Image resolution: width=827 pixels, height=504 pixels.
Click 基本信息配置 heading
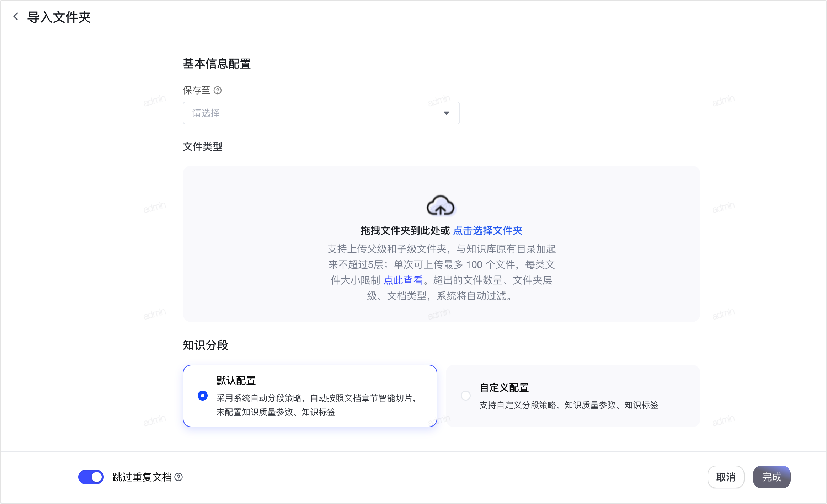(217, 64)
